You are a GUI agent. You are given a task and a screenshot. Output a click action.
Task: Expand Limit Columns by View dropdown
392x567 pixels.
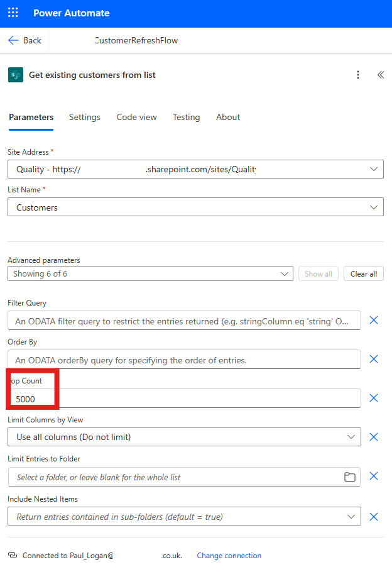(351, 437)
